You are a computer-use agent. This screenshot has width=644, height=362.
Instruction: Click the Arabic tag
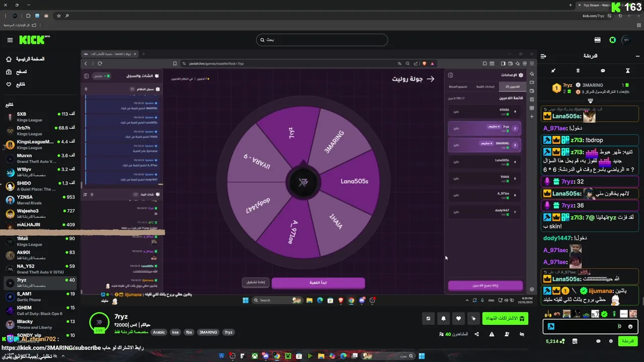tap(159, 332)
